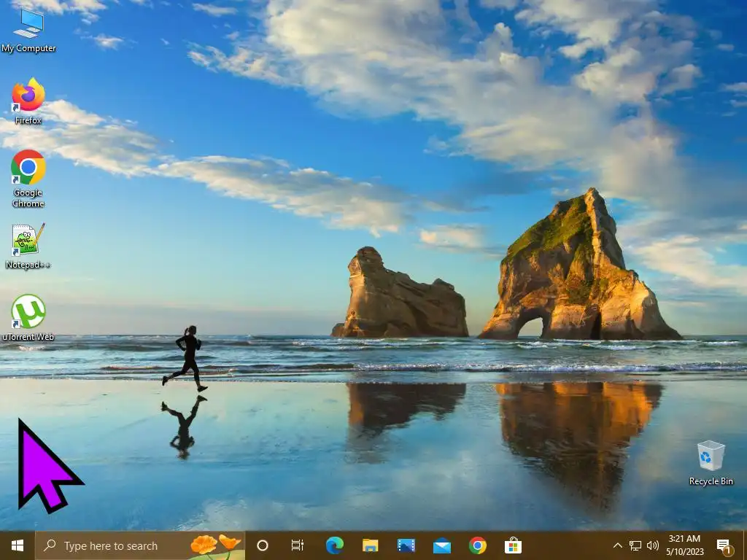Open the clock showing 3:21 AM
The height and width of the screenshot is (560, 747).
click(684, 545)
